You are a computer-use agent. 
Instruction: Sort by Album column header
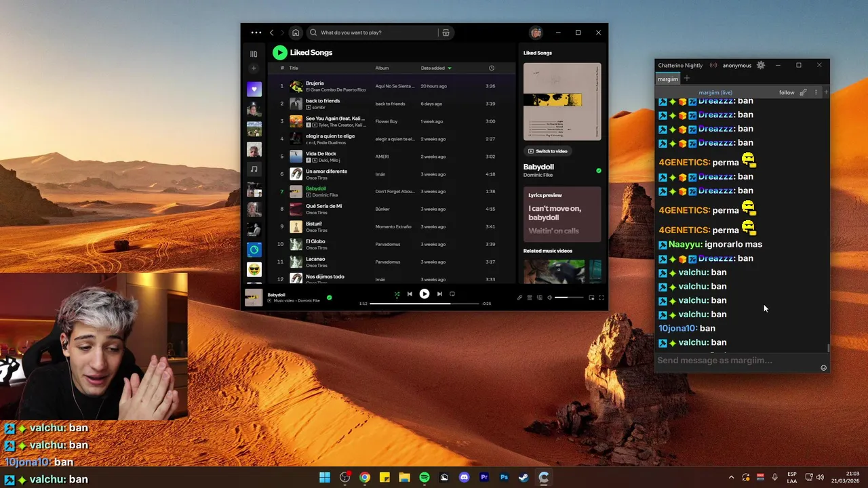tap(382, 68)
